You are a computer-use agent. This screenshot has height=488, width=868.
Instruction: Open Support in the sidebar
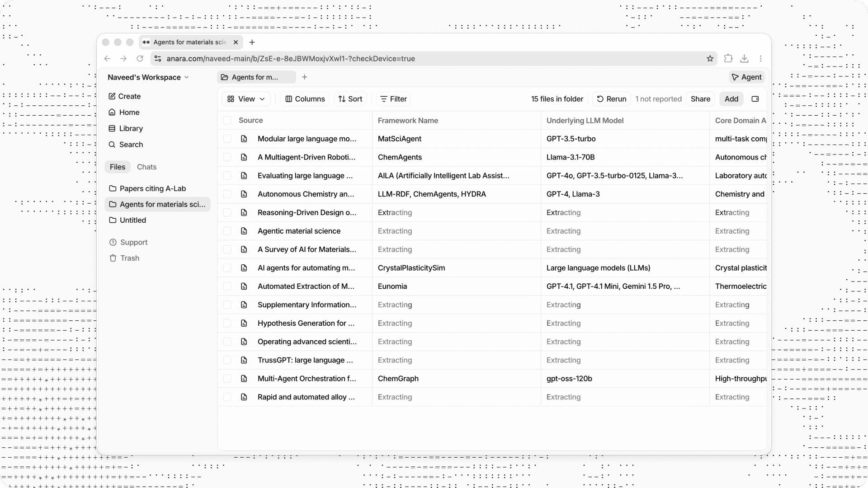coord(128,243)
